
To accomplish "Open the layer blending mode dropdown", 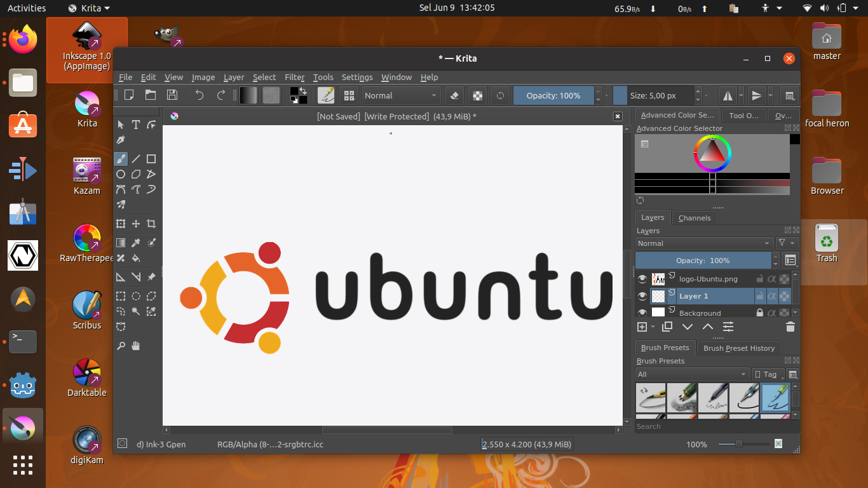I will [704, 243].
